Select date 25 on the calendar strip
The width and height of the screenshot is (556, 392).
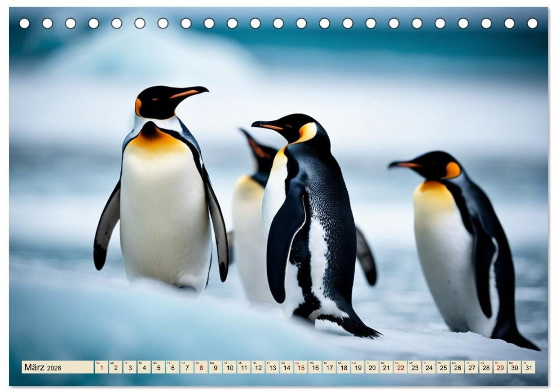[443, 367]
